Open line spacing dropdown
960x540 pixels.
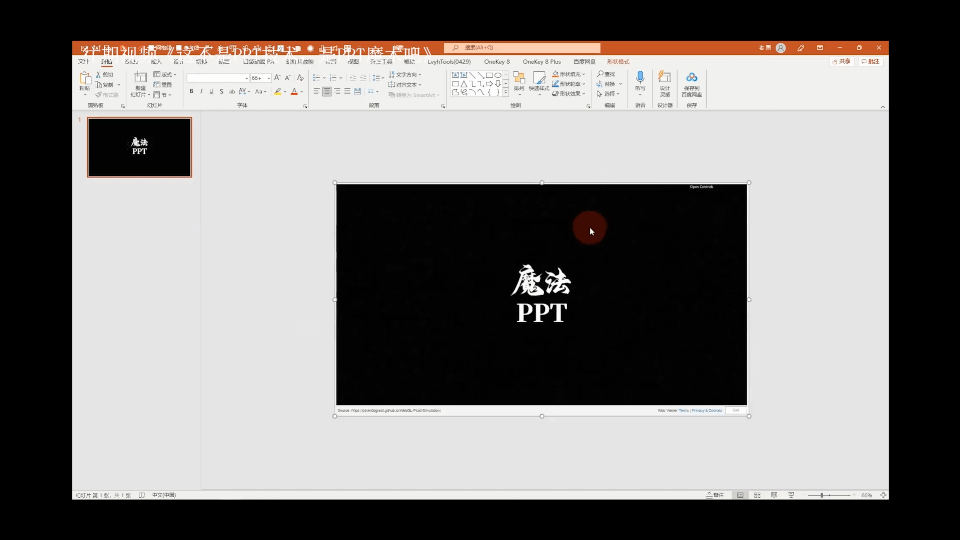coord(378,78)
